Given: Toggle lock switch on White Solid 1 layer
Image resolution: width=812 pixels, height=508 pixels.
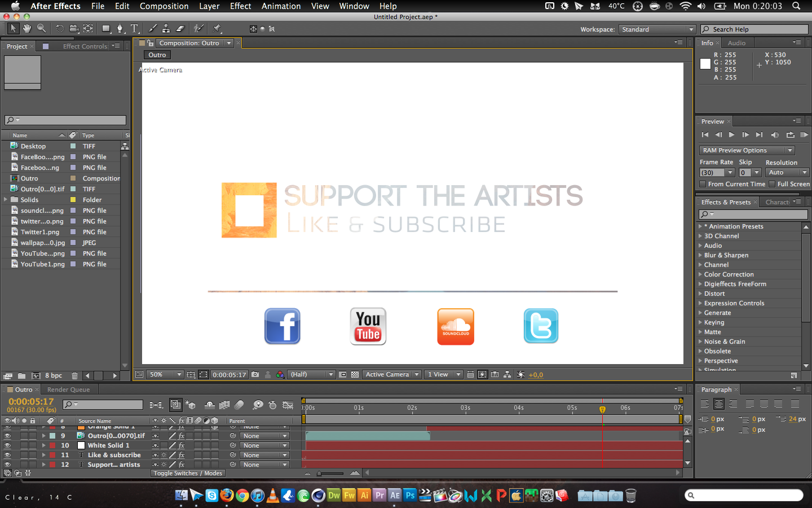Looking at the screenshot, I should (x=33, y=445).
